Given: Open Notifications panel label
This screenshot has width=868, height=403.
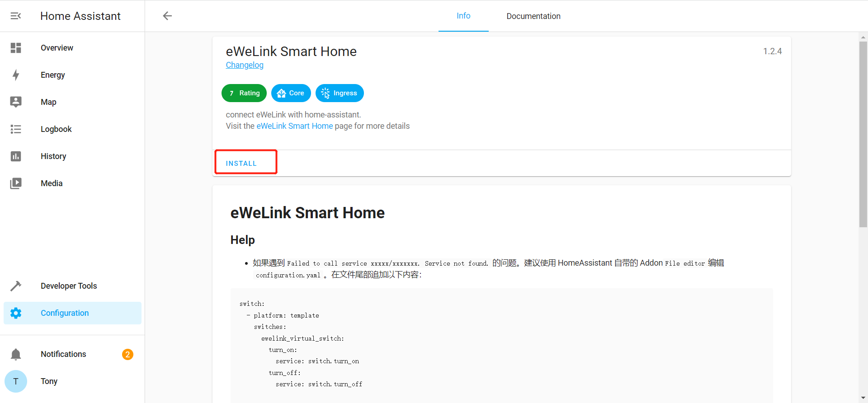Looking at the screenshot, I should (x=63, y=354).
